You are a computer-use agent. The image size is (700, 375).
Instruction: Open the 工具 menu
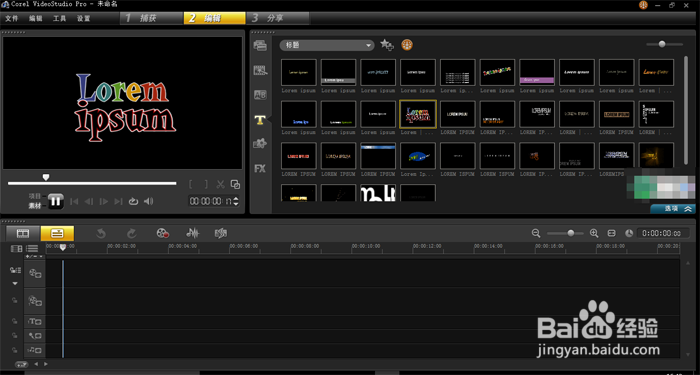59,18
